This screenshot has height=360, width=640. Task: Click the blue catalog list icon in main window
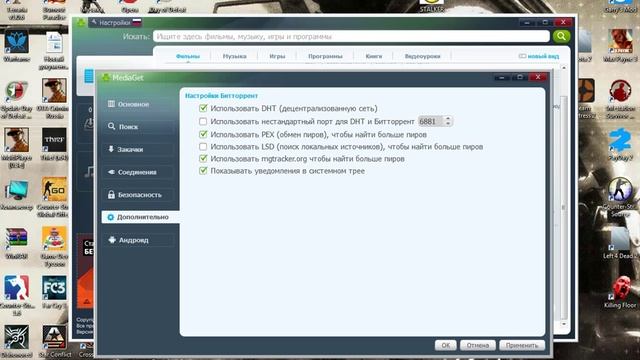click(x=89, y=76)
